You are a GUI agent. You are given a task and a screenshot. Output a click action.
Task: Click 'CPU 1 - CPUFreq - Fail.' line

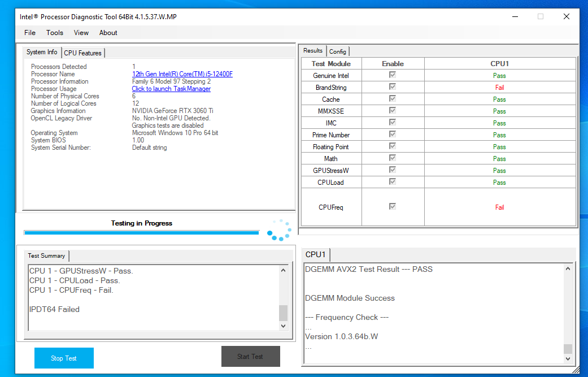coord(71,291)
